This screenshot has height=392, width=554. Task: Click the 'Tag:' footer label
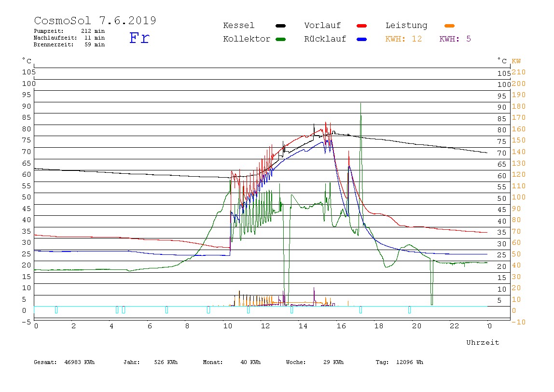pyautogui.click(x=382, y=362)
